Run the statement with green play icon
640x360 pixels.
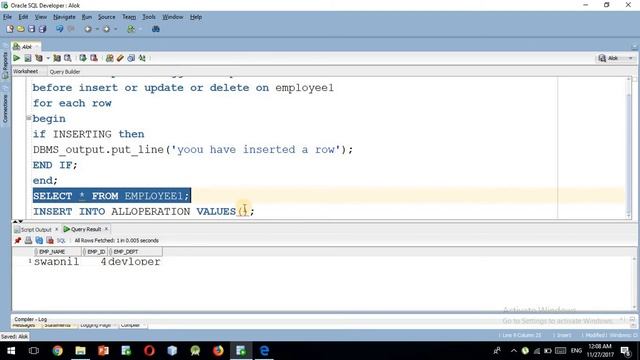tap(17, 58)
